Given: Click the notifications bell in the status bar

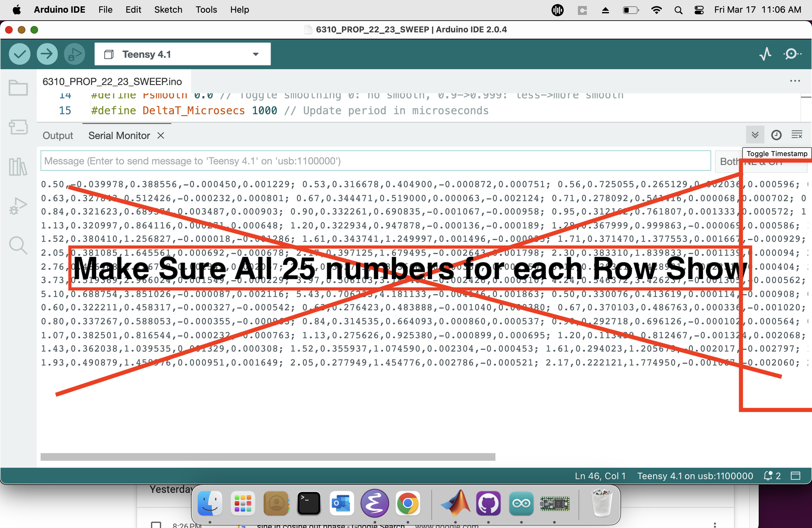Looking at the screenshot, I should click(x=768, y=475).
